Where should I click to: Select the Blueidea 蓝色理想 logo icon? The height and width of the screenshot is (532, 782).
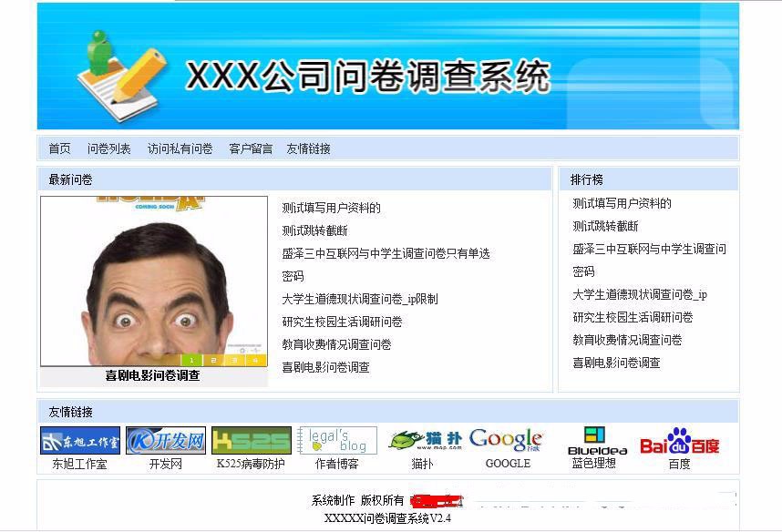(x=597, y=438)
